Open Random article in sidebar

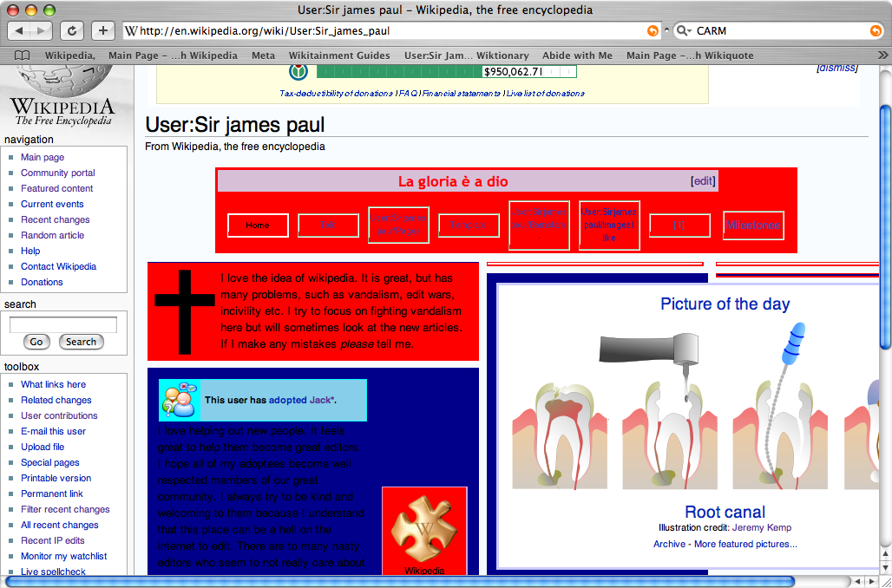point(52,235)
